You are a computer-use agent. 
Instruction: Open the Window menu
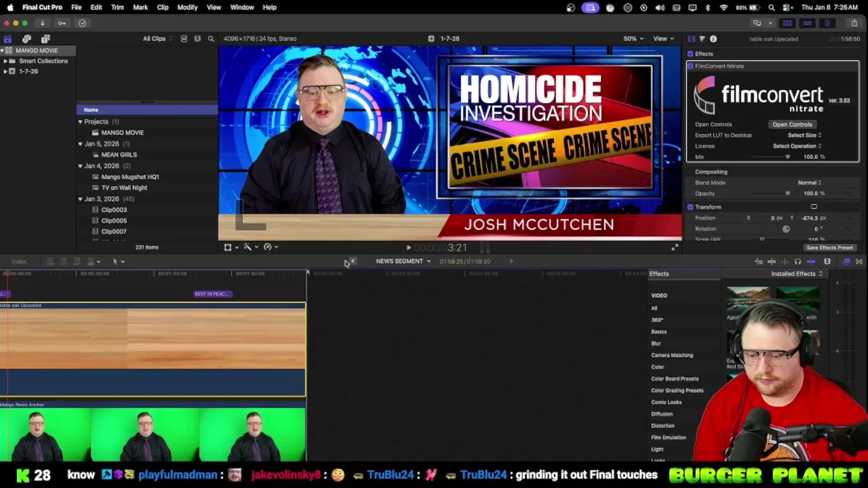coord(241,7)
